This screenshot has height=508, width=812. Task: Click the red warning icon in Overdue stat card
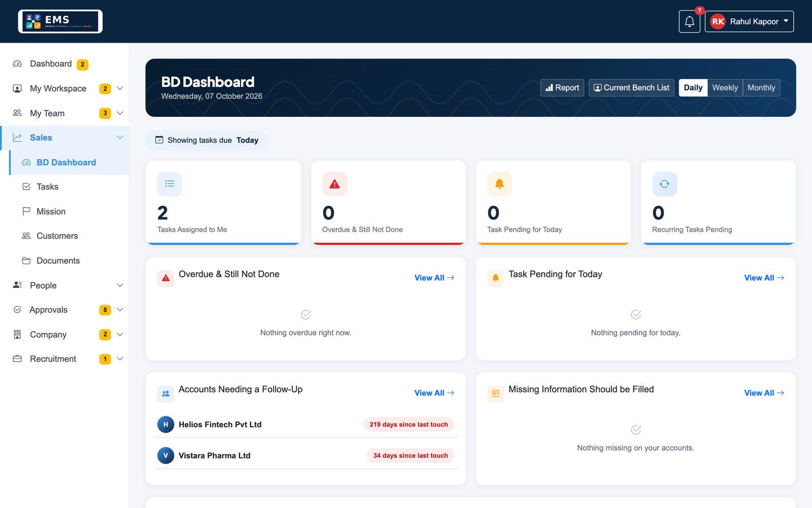(x=334, y=184)
